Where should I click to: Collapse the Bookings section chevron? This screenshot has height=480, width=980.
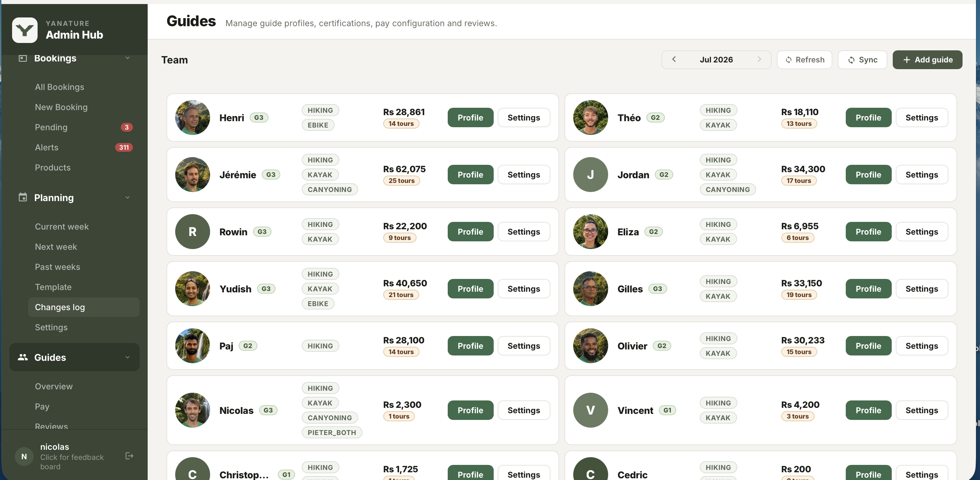click(x=128, y=58)
